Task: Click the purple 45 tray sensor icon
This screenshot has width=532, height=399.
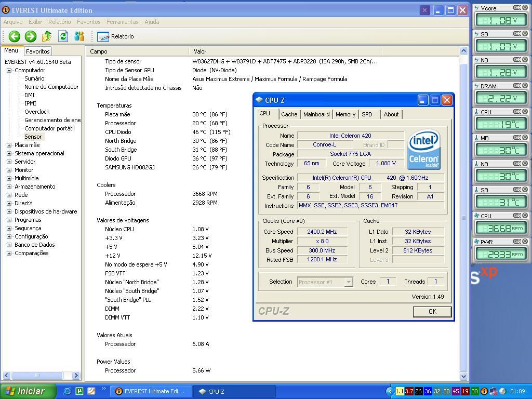Action: [x=456, y=391]
